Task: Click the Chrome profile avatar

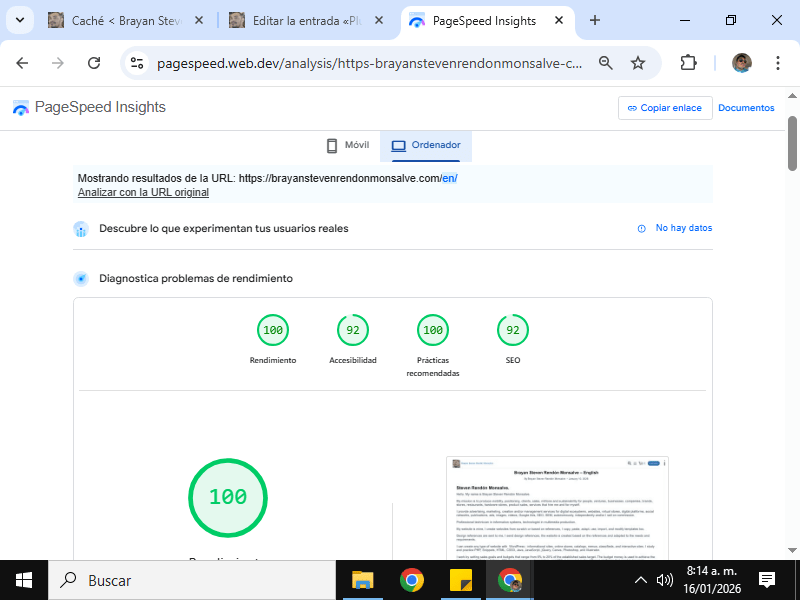Action: 741,63
